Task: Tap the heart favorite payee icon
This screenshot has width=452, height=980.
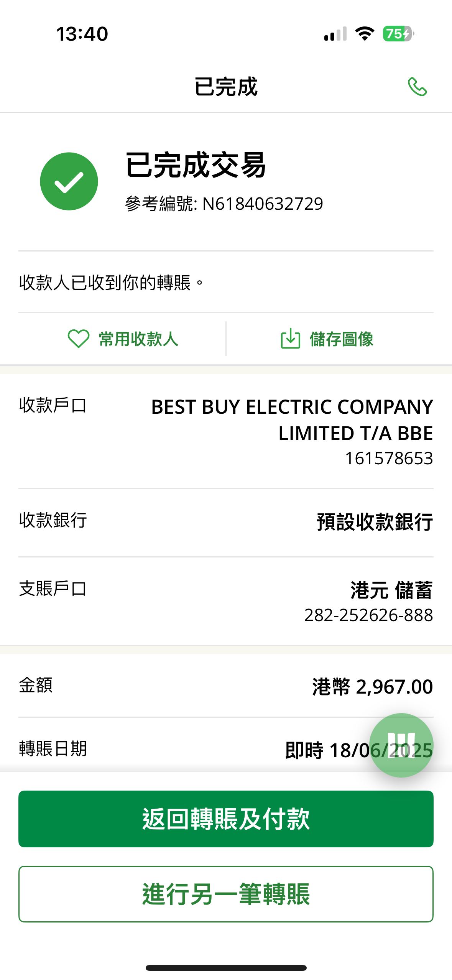Action: click(78, 339)
